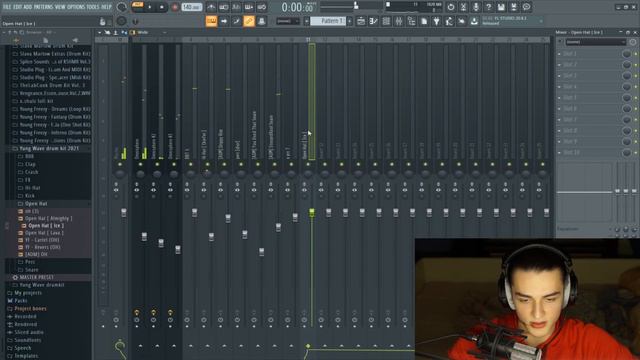Screen dimensions: 640x360
Task: Open the plugin picker plug icon
Action: 437,21
